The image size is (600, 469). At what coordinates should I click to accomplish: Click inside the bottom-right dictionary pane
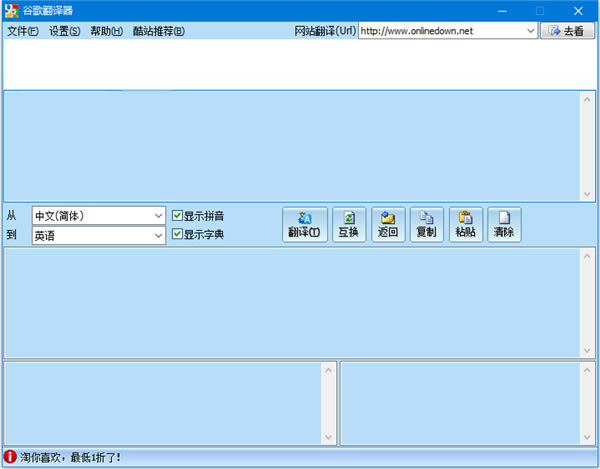(461, 403)
